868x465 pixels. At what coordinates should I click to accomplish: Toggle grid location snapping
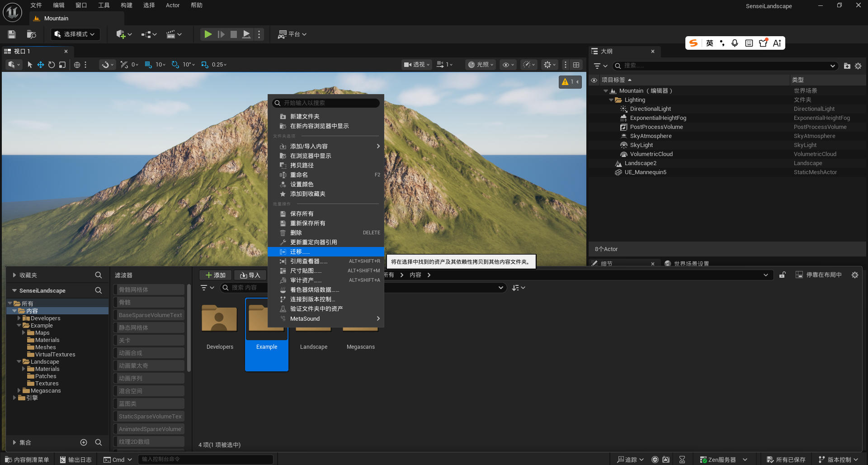click(x=148, y=65)
